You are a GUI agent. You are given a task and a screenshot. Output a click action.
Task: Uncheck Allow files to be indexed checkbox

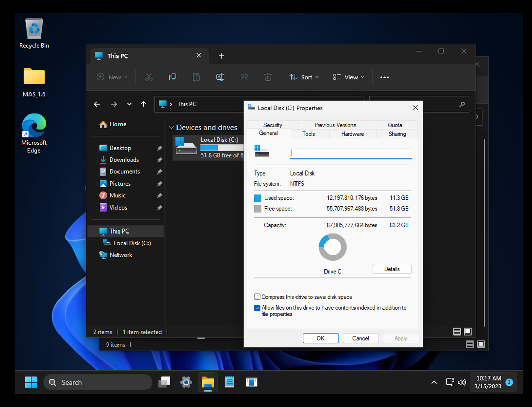point(257,308)
